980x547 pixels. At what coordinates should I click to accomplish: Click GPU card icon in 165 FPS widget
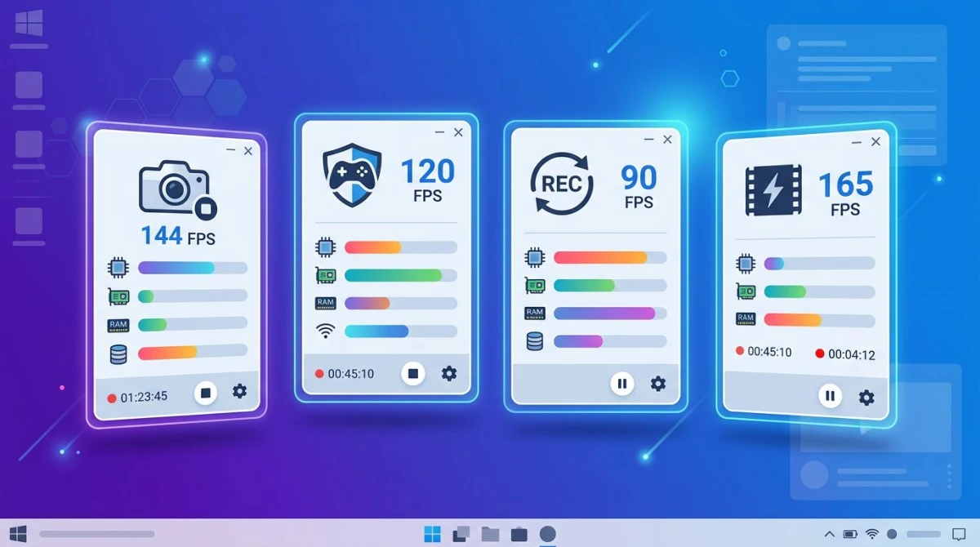[745, 291]
